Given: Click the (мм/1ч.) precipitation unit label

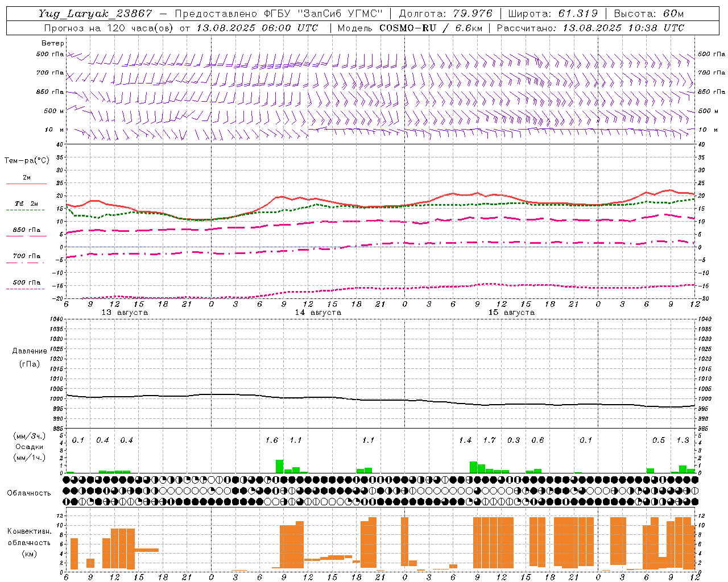Looking at the screenshot, I should click(28, 458).
